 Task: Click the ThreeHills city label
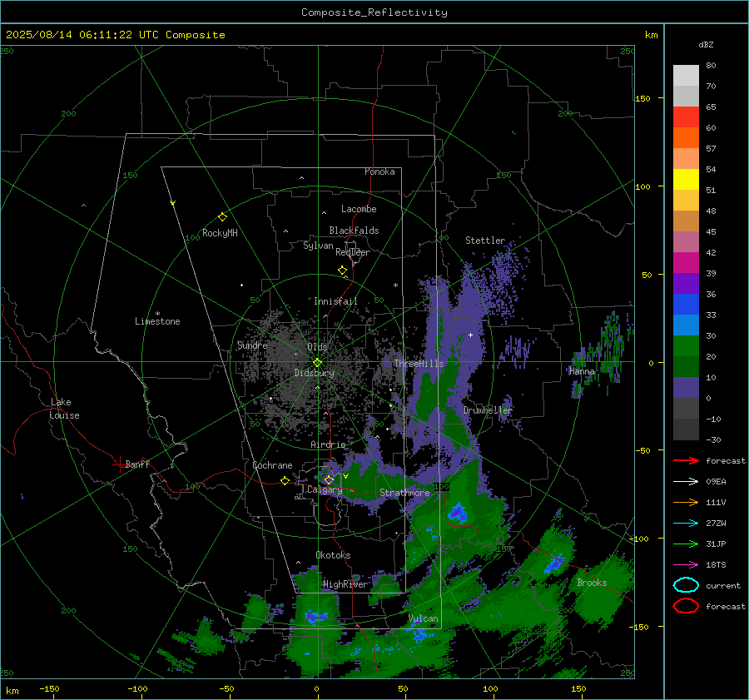[419, 364]
